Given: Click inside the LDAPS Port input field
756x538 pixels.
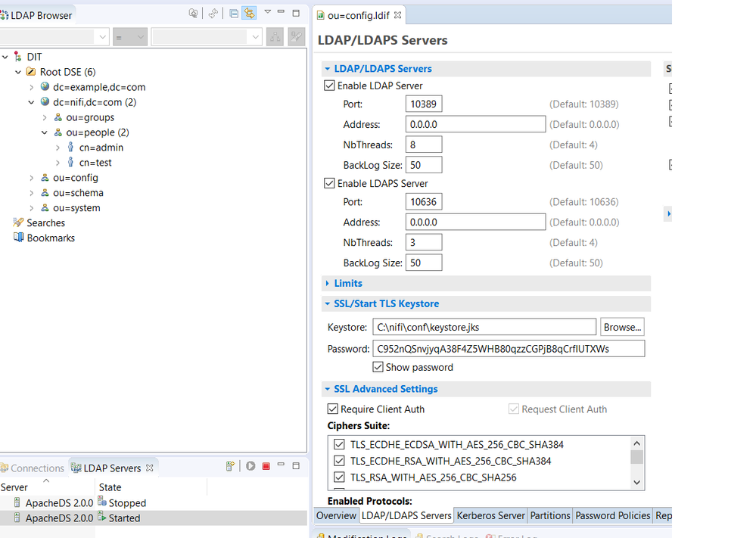Looking at the screenshot, I should coord(424,201).
